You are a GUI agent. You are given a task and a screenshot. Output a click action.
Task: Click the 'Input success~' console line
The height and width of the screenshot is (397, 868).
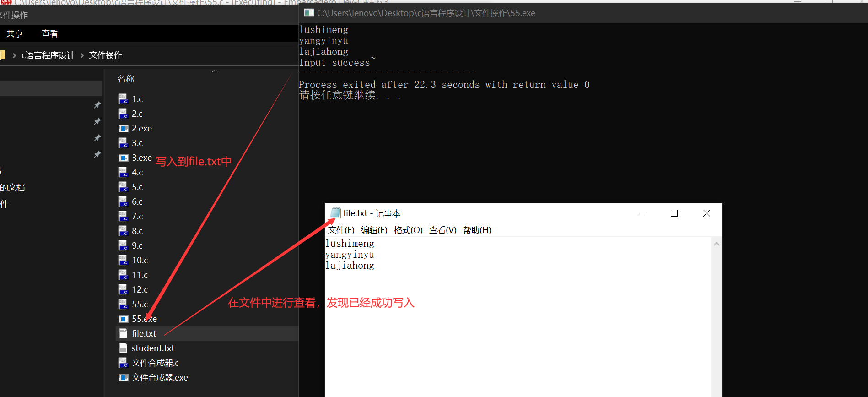click(x=337, y=62)
